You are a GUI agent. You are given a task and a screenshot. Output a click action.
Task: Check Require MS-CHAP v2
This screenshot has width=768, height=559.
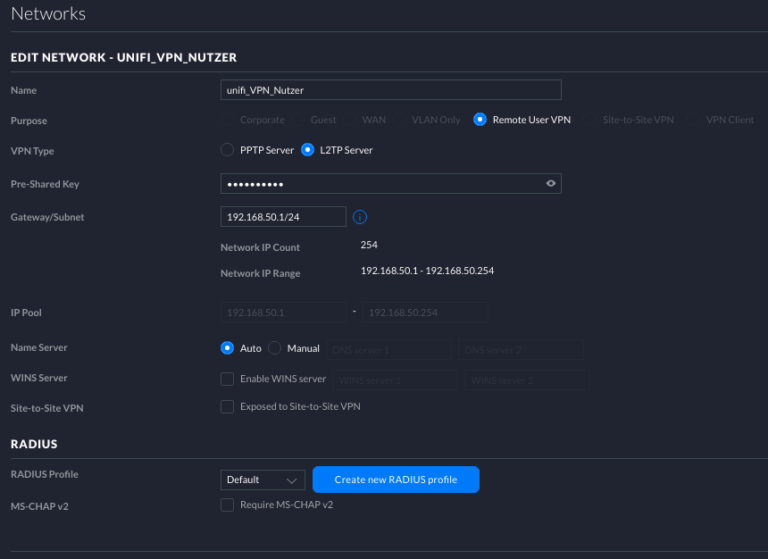[227, 505]
